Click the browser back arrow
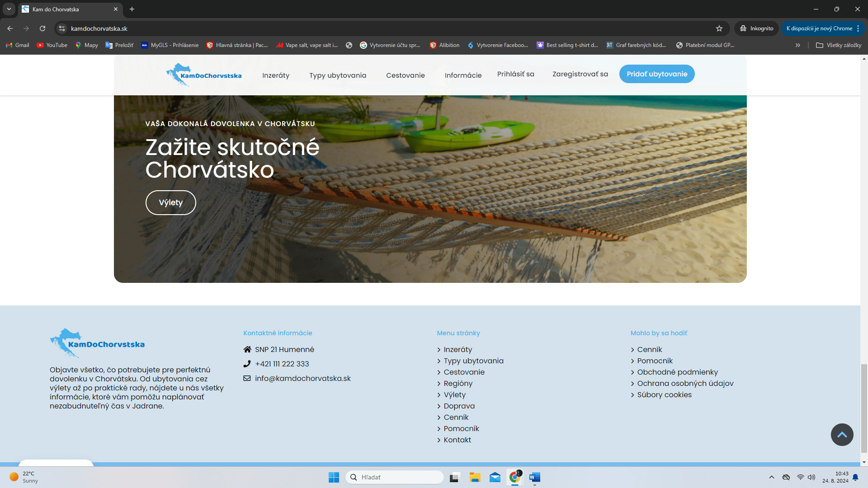 pos(10,28)
